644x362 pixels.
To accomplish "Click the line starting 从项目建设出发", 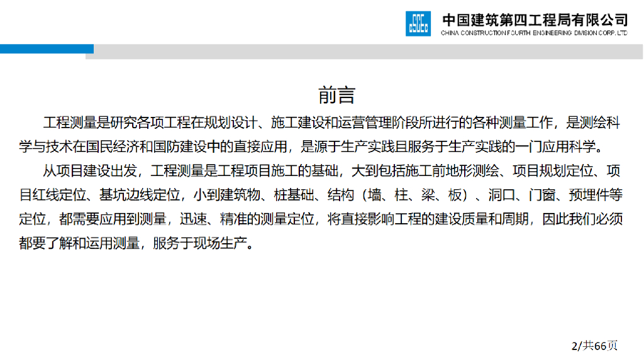I will coord(331,171).
